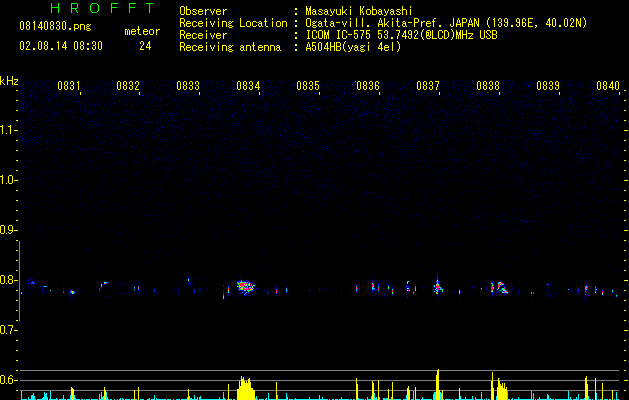Click the 0.9 kHz axis label
This screenshot has width=629, height=400.
click(x=7, y=230)
